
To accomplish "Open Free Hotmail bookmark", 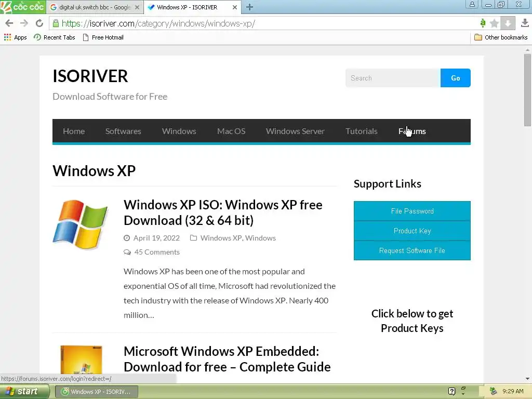I will 103,37.
